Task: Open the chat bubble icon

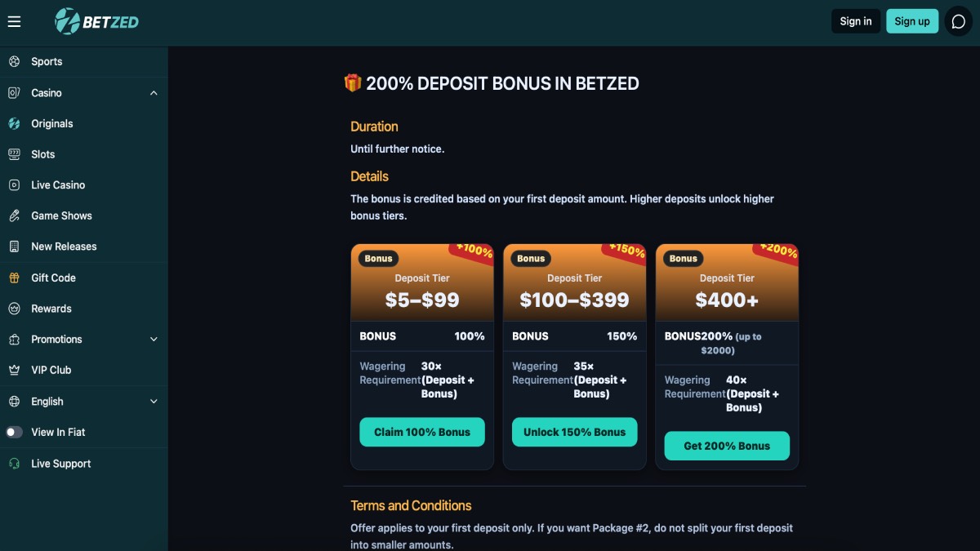Action: pos(959,22)
